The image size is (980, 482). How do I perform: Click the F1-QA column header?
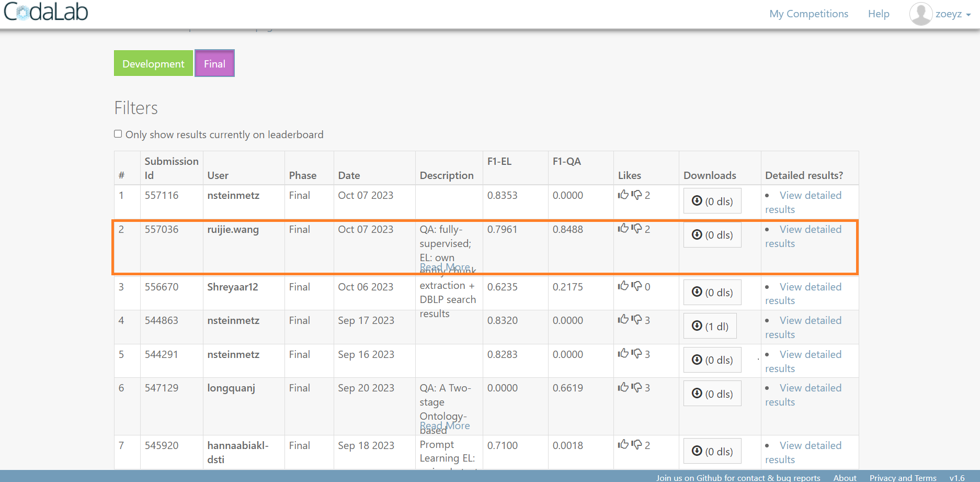(566, 161)
